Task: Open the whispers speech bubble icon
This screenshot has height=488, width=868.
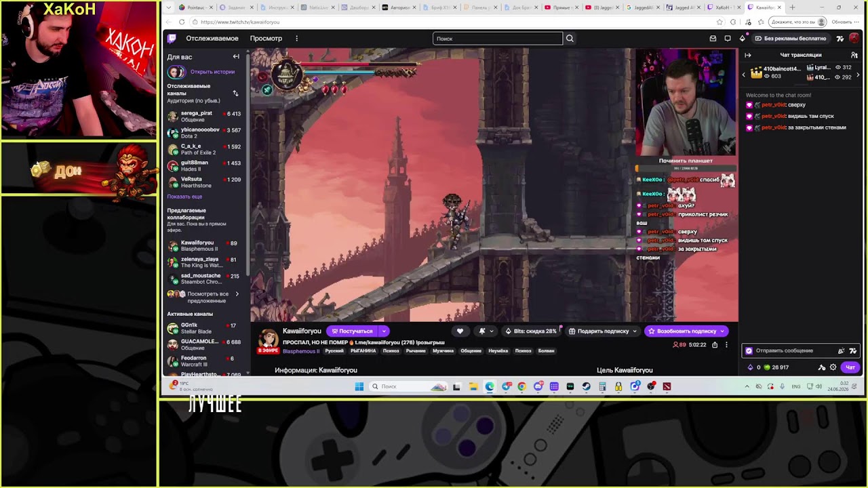Action: coord(728,39)
